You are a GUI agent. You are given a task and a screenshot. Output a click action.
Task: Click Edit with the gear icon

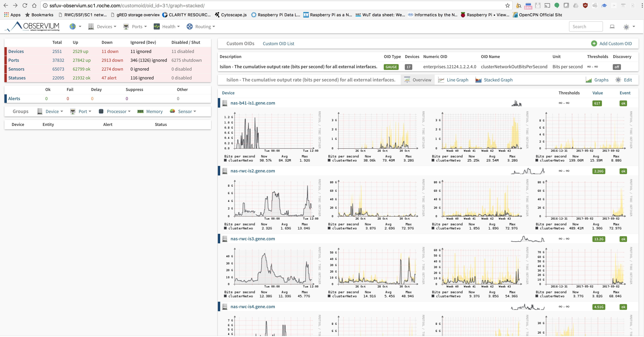pos(623,80)
